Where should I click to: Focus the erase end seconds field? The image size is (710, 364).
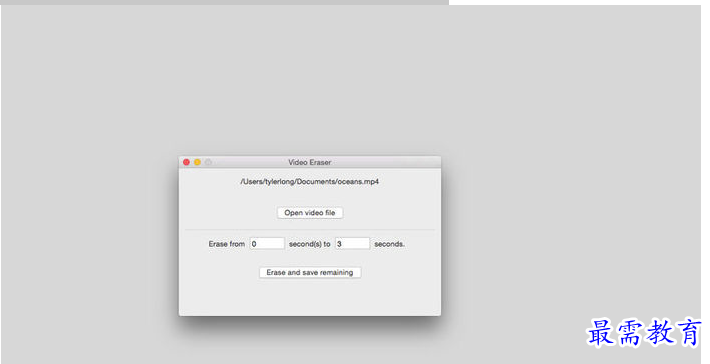[x=352, y=244]
